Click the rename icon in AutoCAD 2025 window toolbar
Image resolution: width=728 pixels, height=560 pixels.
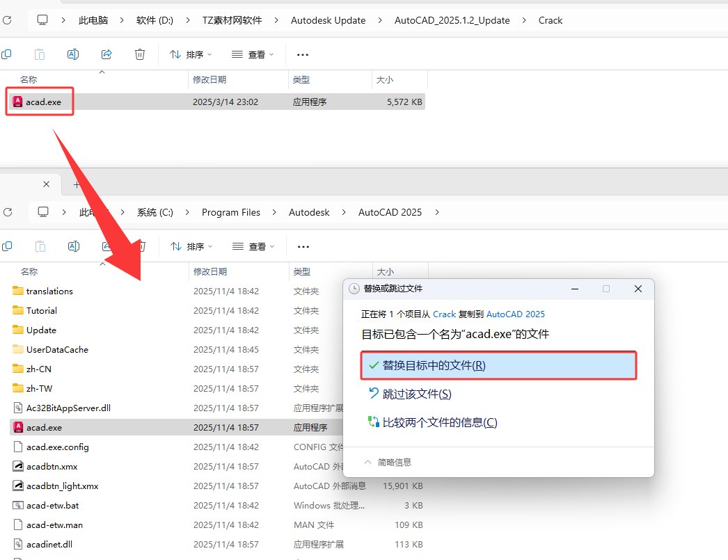[x=73, y=246]
